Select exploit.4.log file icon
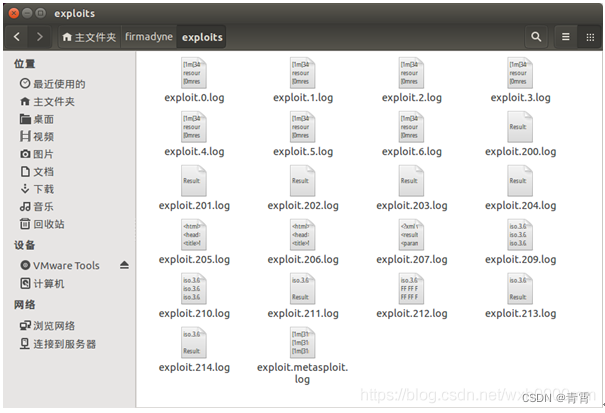Screen dimensions: 605x413 pos(194,127)
